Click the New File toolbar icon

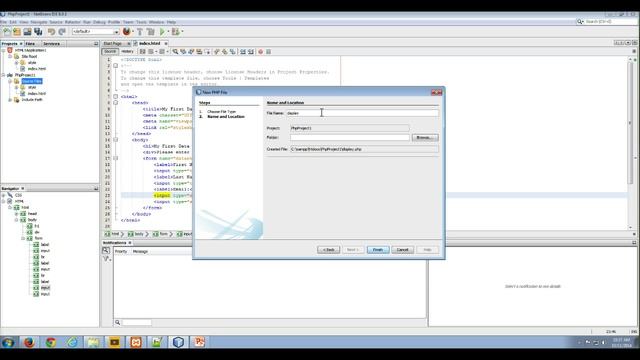(x=7, y=31)
